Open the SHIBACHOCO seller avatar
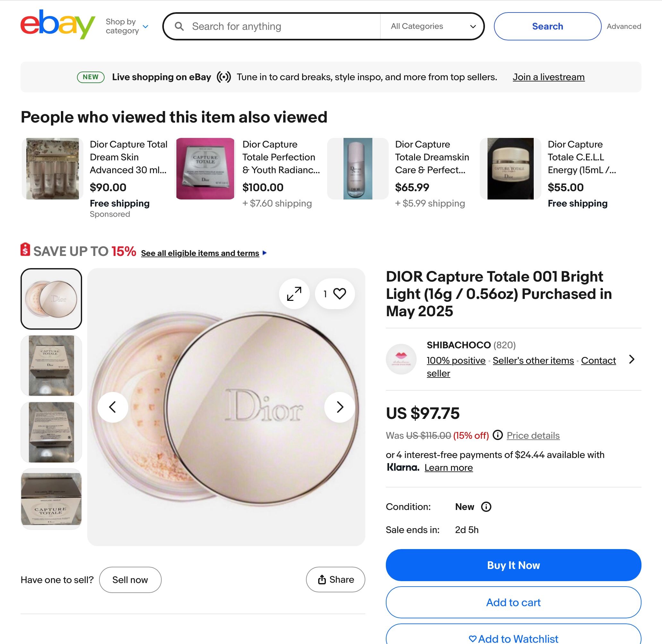662x644 pixels. [x=401, y=359]
